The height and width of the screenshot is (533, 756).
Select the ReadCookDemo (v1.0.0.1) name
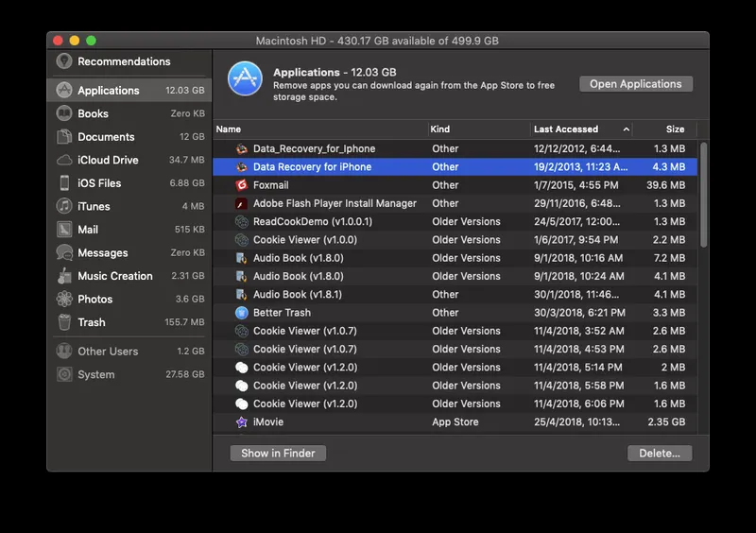[x=313, y=222]
